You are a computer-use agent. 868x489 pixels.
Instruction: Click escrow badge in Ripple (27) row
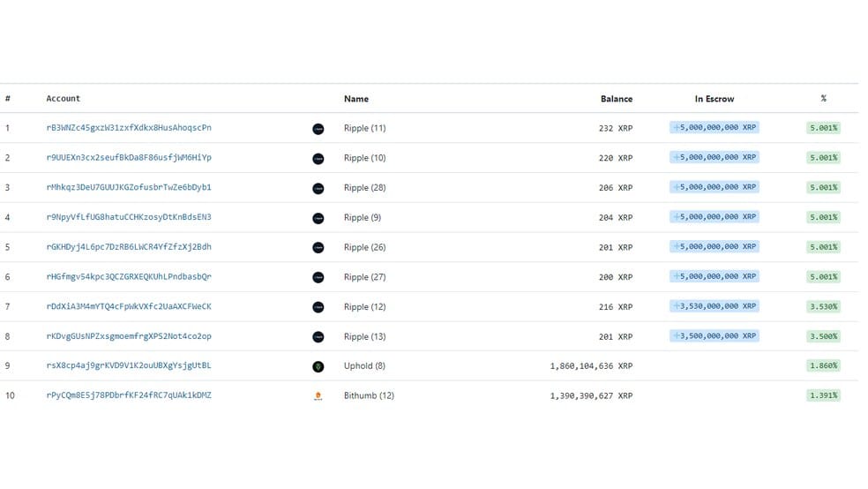(715, 276)
